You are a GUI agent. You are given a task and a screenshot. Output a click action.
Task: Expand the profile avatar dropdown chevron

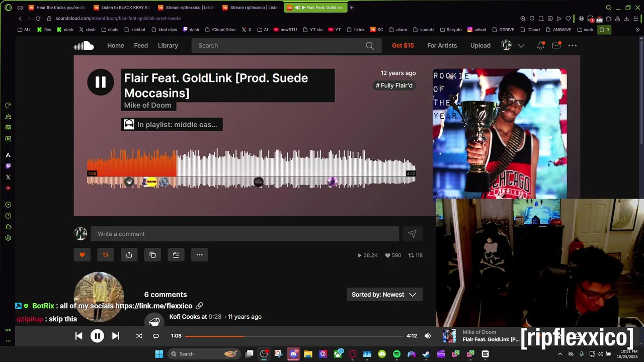click(x=521, y=46)
